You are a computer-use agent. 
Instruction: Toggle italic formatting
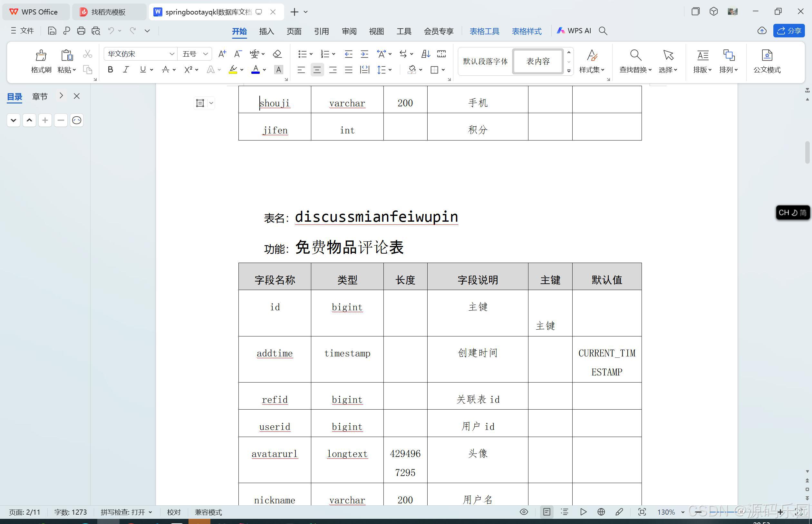coord(126,69)
